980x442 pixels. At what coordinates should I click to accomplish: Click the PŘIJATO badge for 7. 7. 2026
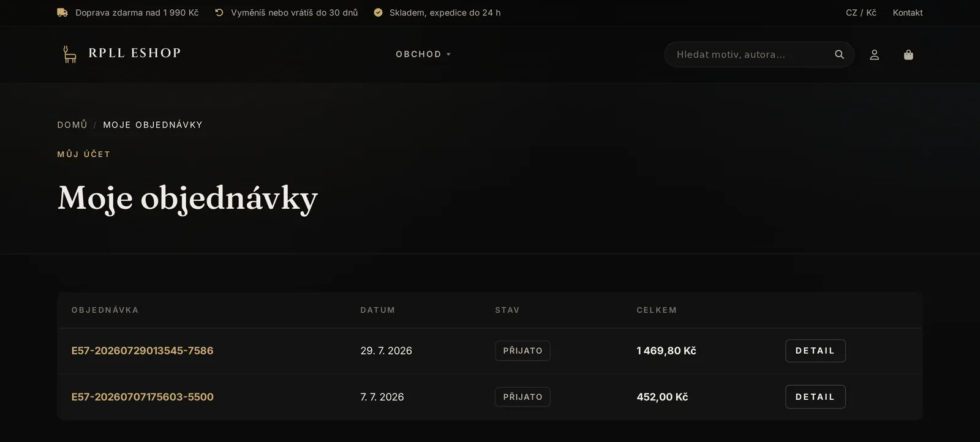[522, 397]
